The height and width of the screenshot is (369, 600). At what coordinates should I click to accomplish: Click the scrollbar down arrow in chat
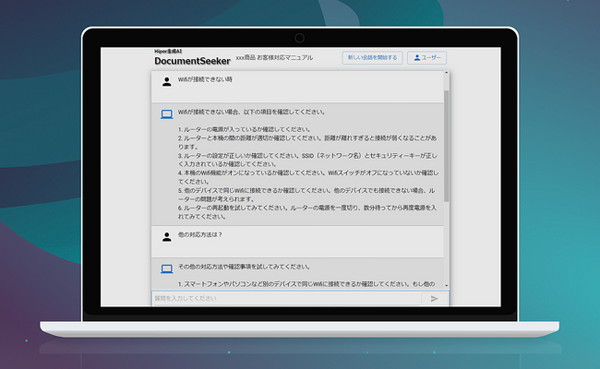tap(446, 286)
